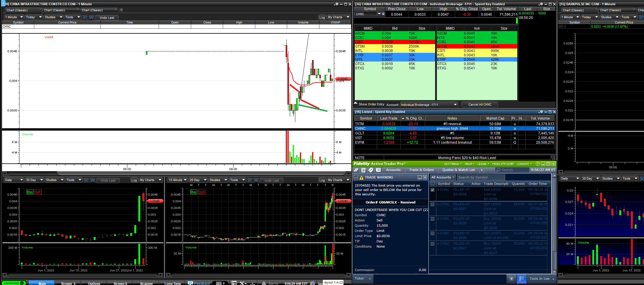
Task: Click crosshair icon in the Daily chart toolbar
Action: point(86,180)
